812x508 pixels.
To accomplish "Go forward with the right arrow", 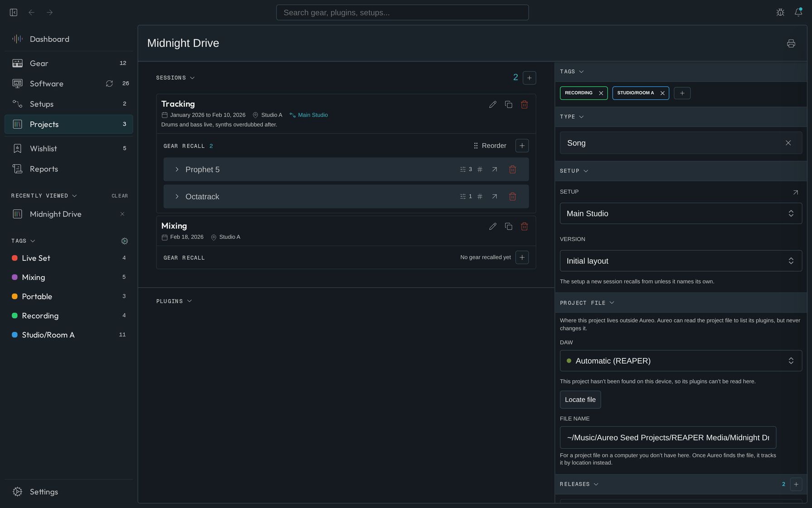I will point(49,13).
